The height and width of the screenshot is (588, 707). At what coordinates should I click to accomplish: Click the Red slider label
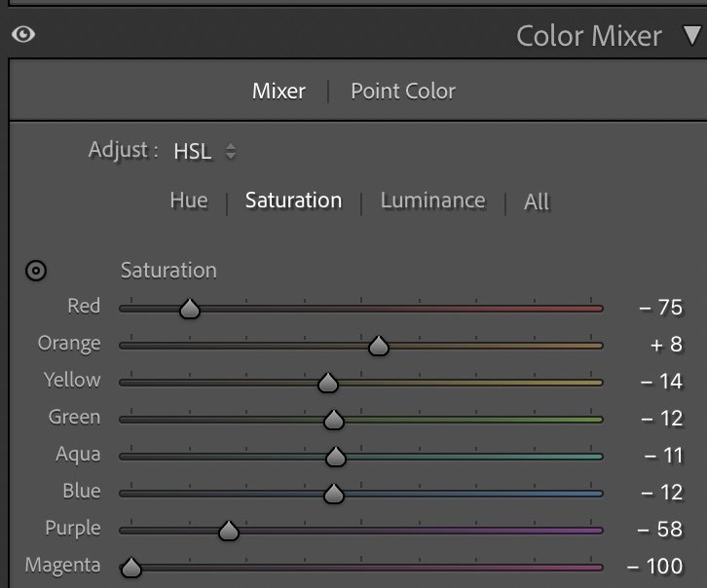pos(84,306)
